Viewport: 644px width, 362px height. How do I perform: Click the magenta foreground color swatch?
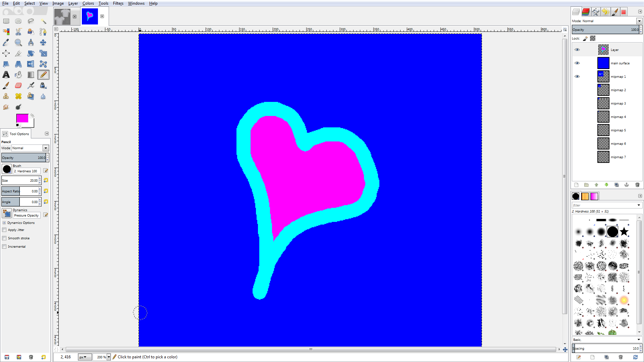point(22,118)
